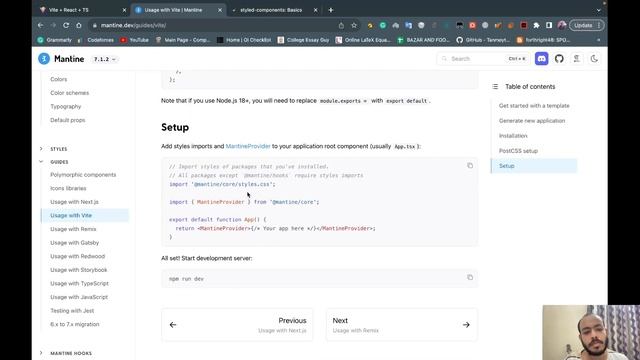
Task: Click the share page icon in address bar
Action: click(341, 25)
